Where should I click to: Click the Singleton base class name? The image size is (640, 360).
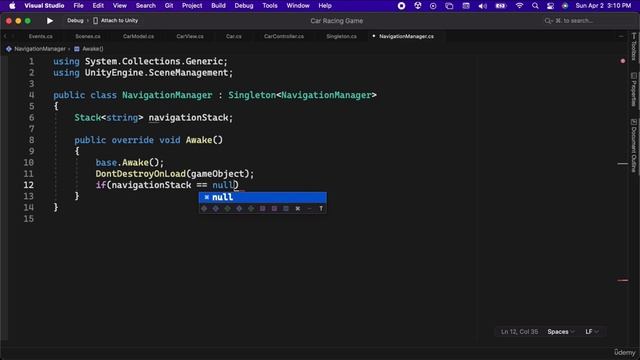coord(252,95)
